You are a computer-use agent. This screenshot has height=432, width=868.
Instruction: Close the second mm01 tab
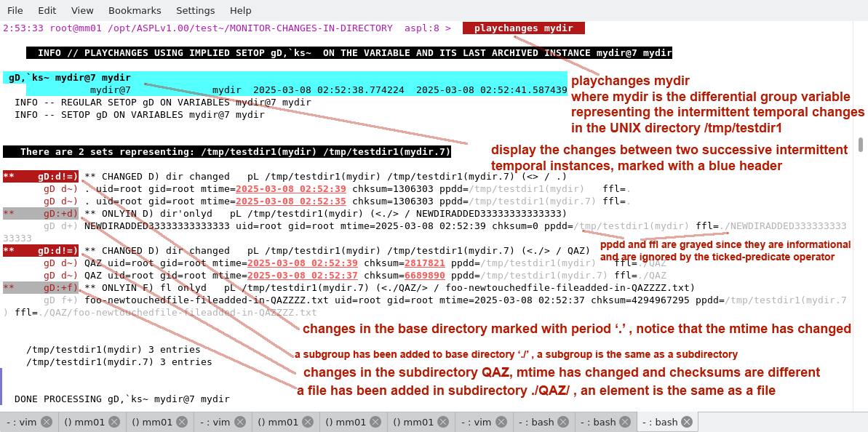pyautogui.click(x=182, y=422)
